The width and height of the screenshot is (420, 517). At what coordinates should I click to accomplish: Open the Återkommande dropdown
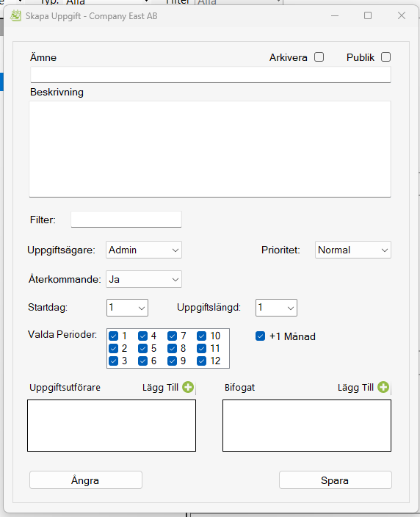coord(144,279)
